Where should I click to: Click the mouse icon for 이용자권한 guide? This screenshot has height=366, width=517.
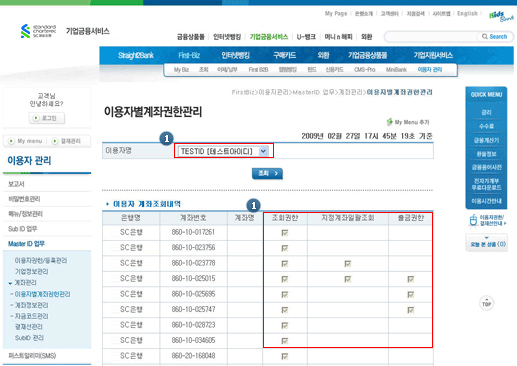473,220
